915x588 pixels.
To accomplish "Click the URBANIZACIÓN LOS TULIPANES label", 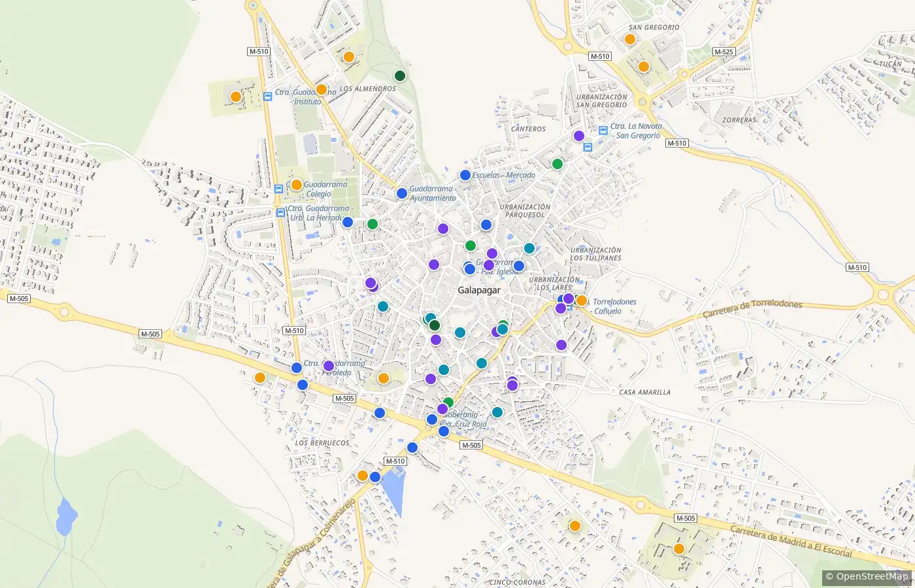I will 595,254.
